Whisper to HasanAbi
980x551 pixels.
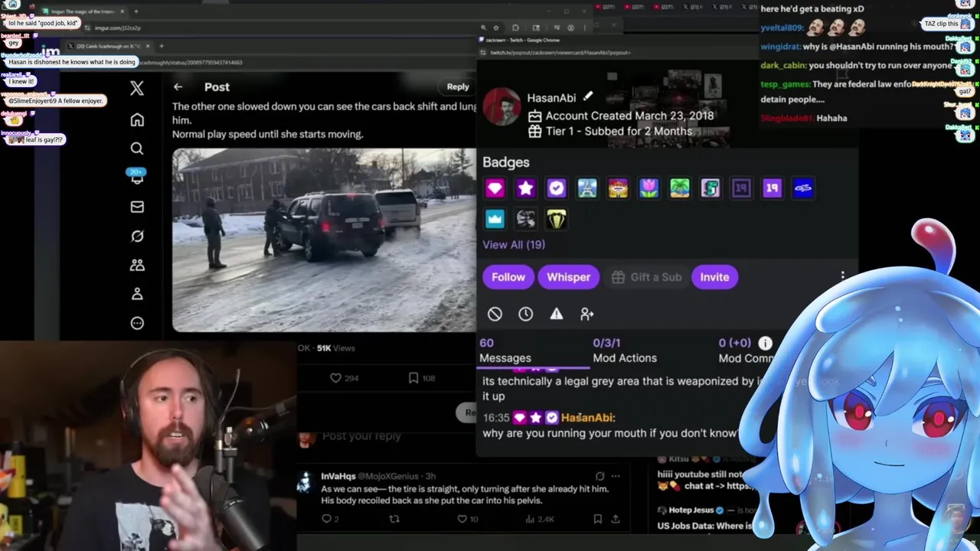568,277
